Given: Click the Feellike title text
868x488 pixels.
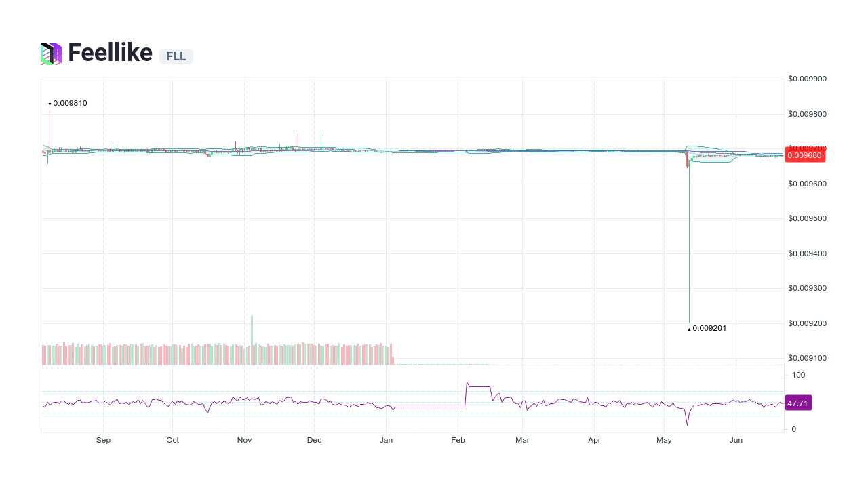Looking at the screenshot, I should 112,53.
